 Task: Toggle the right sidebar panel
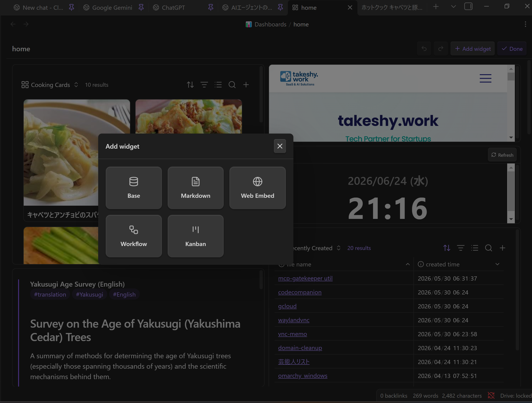(x=468, y=6)
